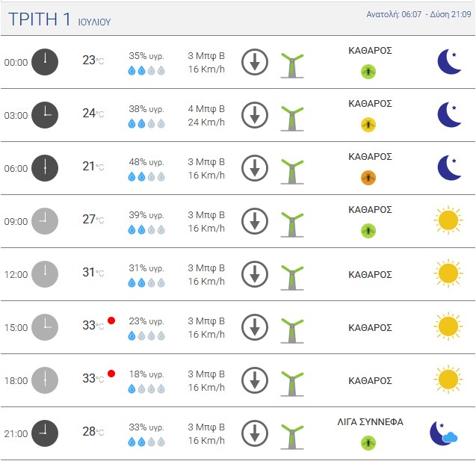Click the red heat dot at 18:00

111,374
